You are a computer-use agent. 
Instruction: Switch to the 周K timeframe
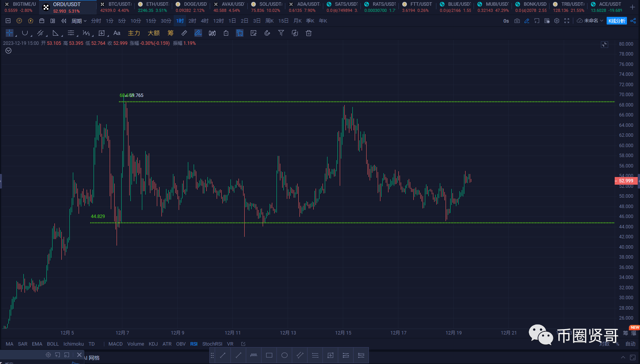(270, 21)
